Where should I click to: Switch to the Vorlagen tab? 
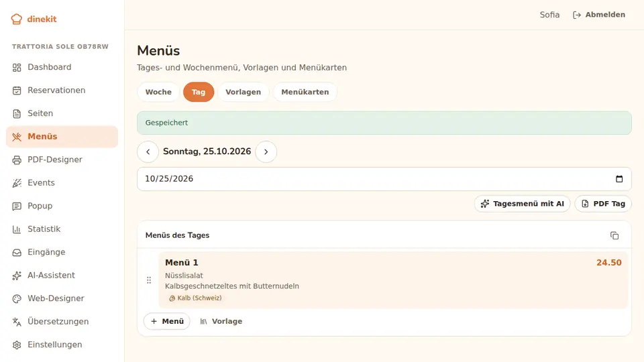pyautogui.click(x=243, y=92)
